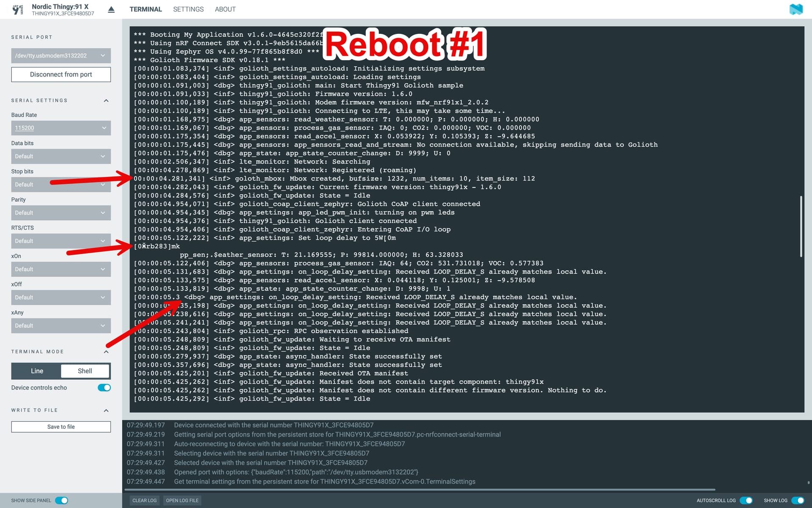Click Disconnect from port button
This screenshot has width=812, height=508.
tap(61, 75)
